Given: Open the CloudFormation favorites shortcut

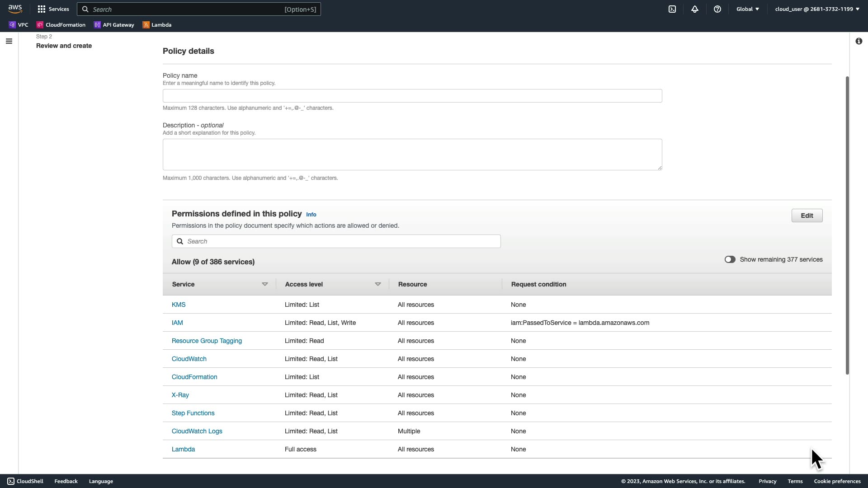Looking at the screenshot, I should coord(61,25).
